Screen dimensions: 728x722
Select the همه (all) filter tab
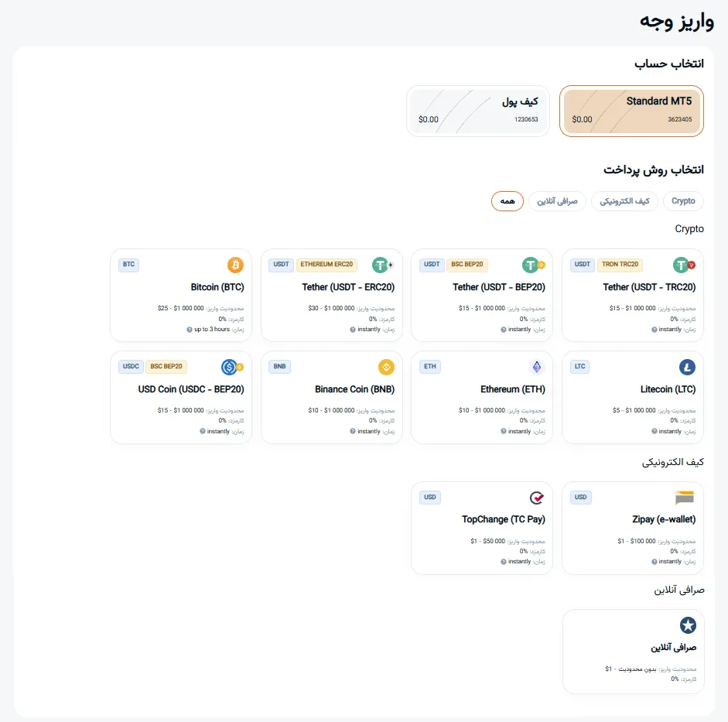pos(508,201)
